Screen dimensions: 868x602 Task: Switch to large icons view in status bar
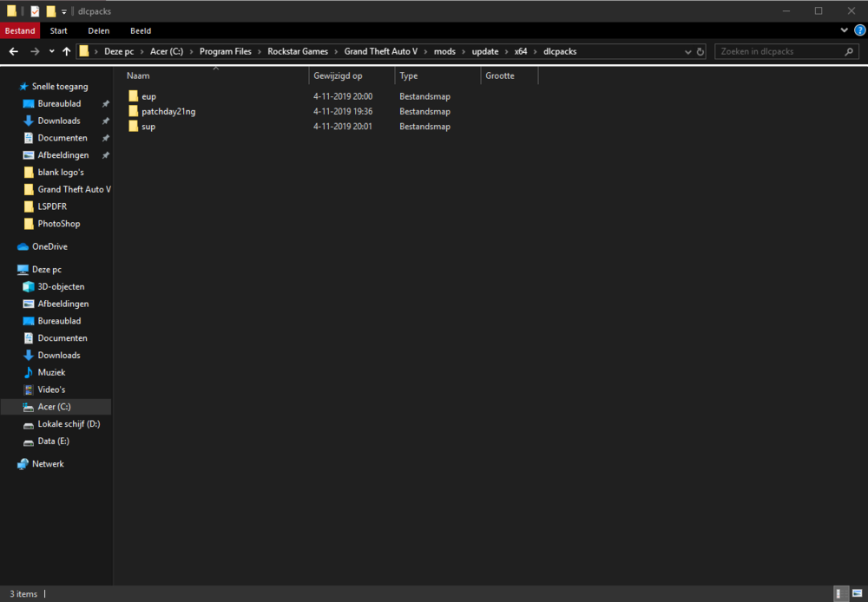pyautogui.click(x=857, y=593)
